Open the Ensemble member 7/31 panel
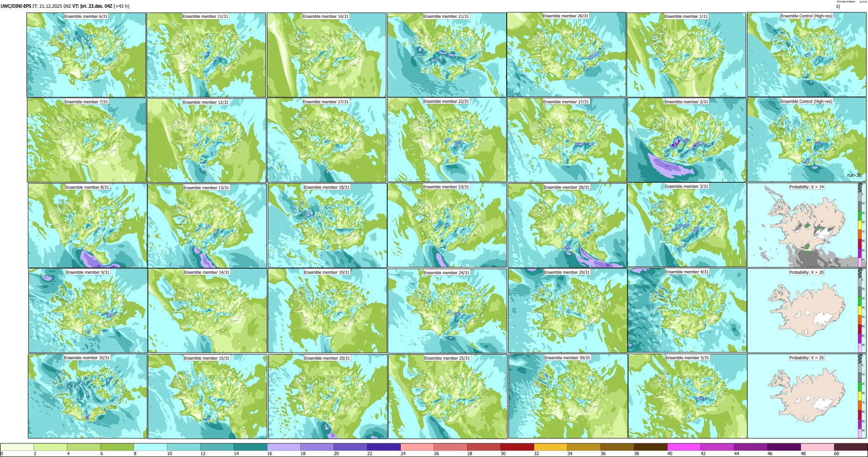 pyautogui.click(x=87, y=140)
